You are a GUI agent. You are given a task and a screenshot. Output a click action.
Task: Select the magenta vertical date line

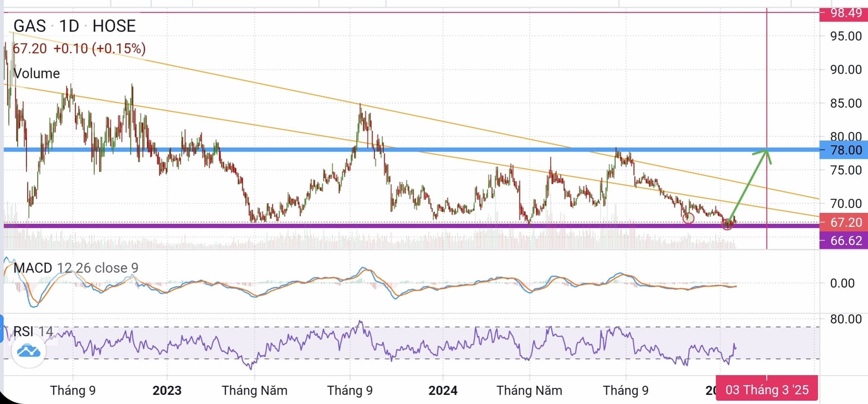(x=767, y=129)
